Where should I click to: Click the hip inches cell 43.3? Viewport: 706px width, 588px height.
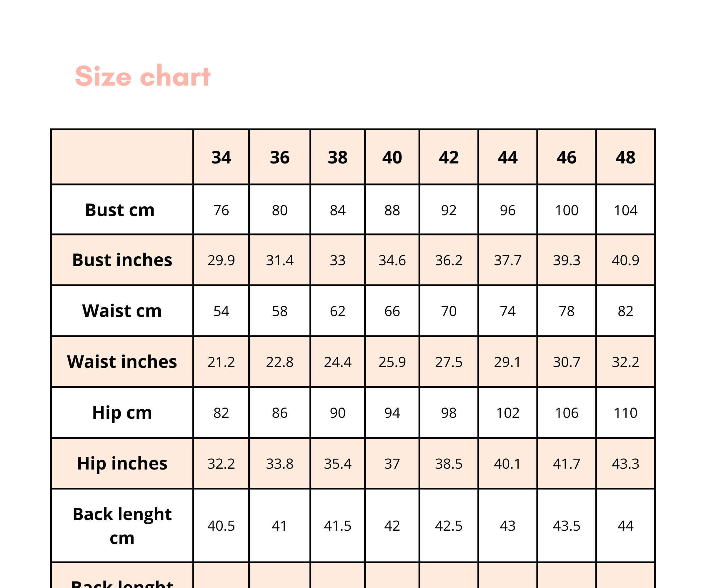click(x=625, y=464)
